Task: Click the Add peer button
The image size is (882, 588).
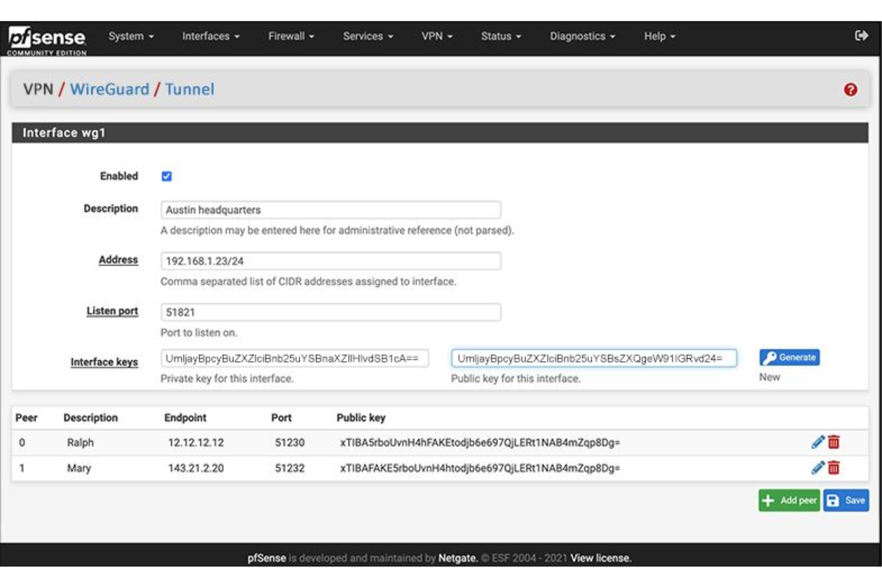Action: click(x=789, y=500)
